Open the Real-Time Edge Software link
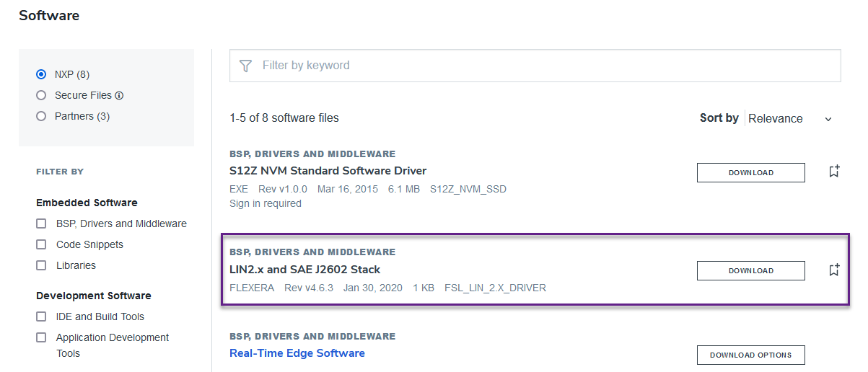868x372 pixels. 297,353
